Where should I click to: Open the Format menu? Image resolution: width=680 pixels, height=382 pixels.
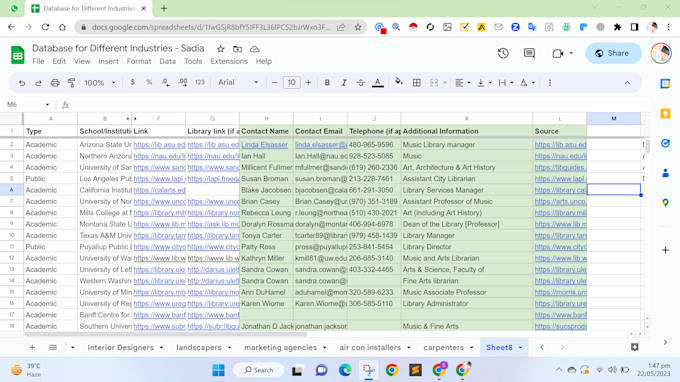click(x=139, y=61)
